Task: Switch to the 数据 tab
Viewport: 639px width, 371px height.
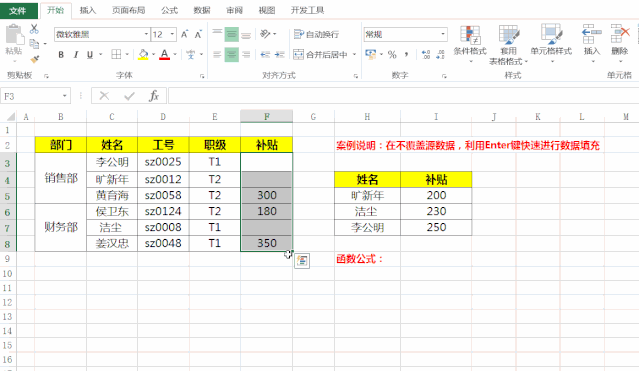Action: (202, 10)
